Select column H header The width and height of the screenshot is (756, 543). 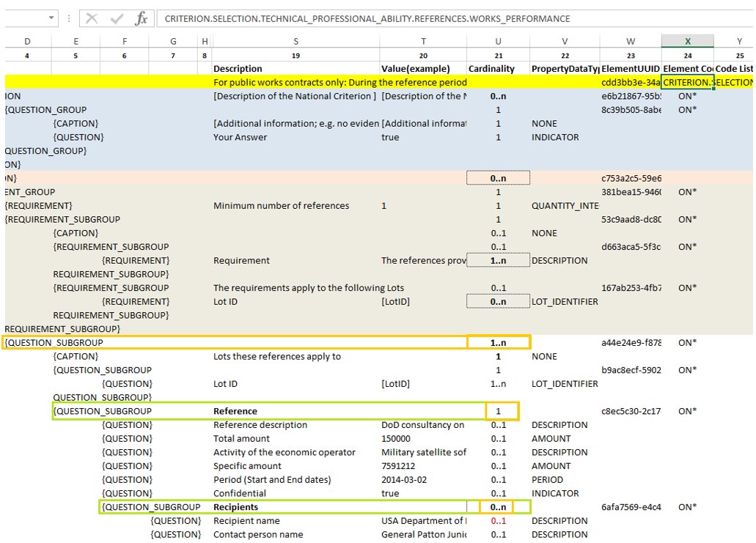[205, 42]
